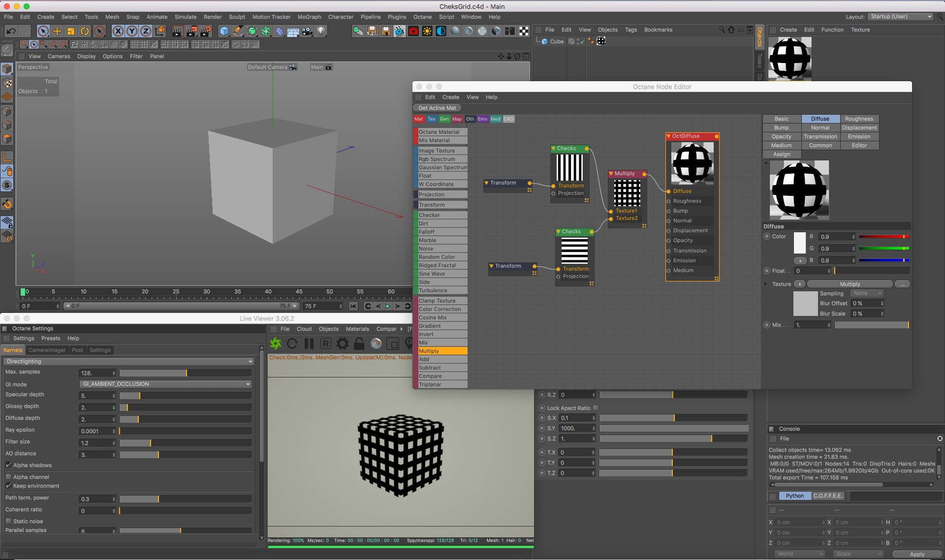Viewport: 945px width, 560px height.
Task: Click the Roughness material channel button
Action: [x=859, y=119]
